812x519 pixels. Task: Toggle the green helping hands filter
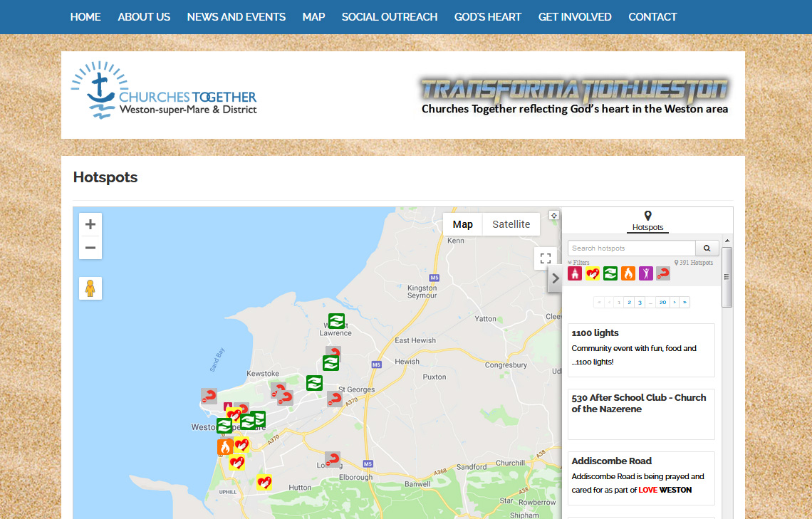tap(610, 273)
